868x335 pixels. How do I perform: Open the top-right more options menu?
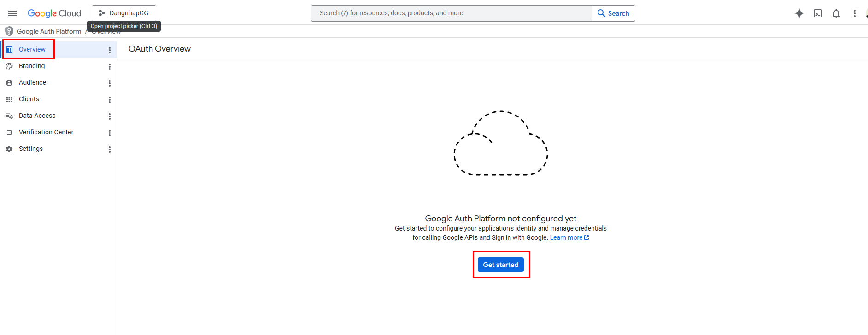pos(854,13)
